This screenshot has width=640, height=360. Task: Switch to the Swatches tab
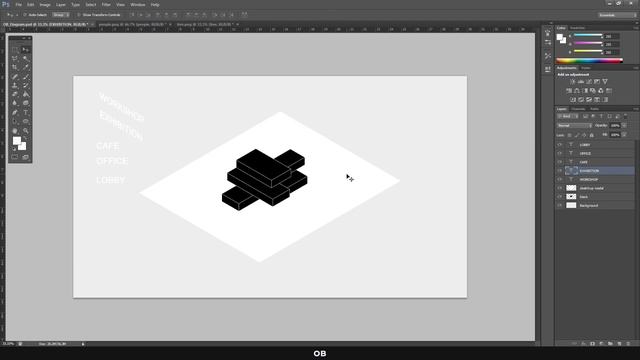[x=577, y=28]
